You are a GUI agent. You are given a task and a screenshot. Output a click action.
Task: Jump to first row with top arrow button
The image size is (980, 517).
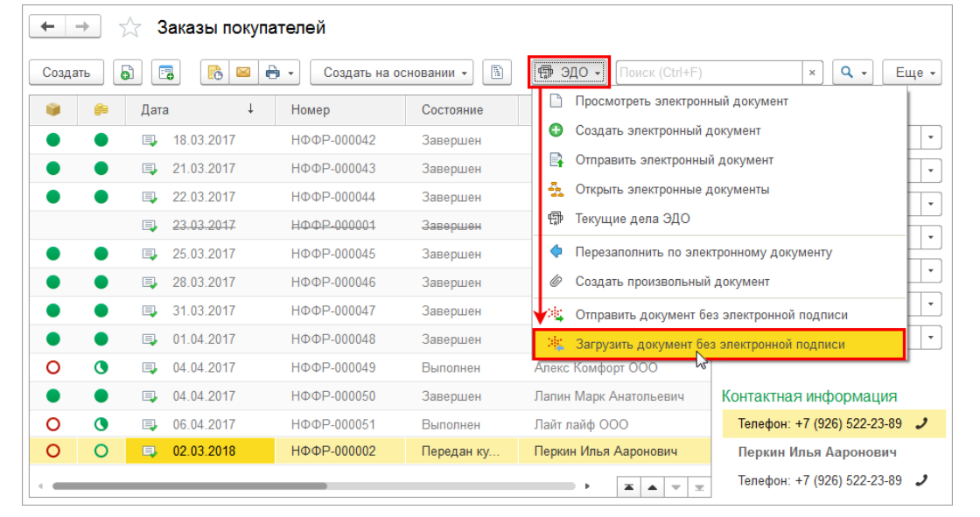[629, 487]
